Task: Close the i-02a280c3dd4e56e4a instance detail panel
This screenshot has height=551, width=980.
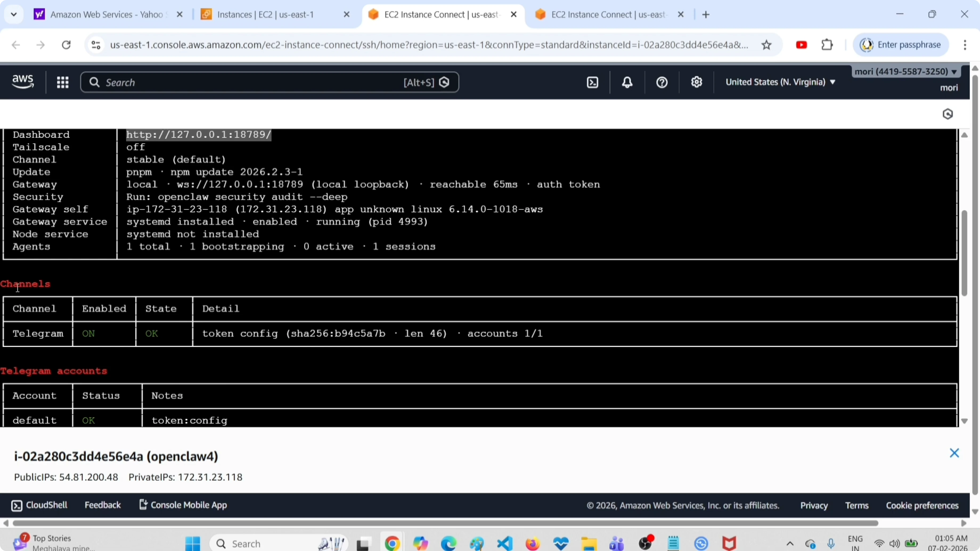Action: 955,453
